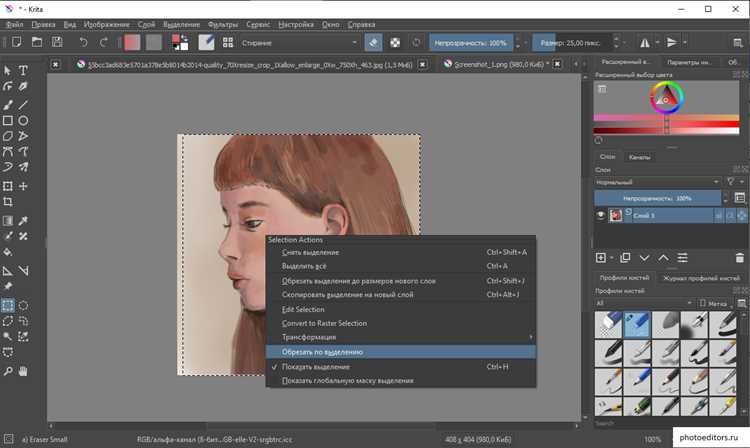This screenshot has width=750, height=448.
Task: Choose Edit Selection in context menu
Action: (401, 309)
